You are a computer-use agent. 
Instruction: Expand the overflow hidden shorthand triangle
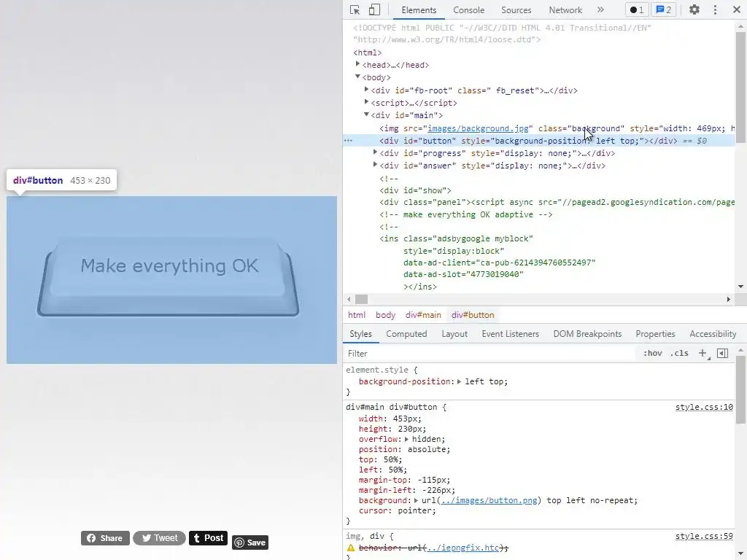pyautogui.click(x=406, y=439)
